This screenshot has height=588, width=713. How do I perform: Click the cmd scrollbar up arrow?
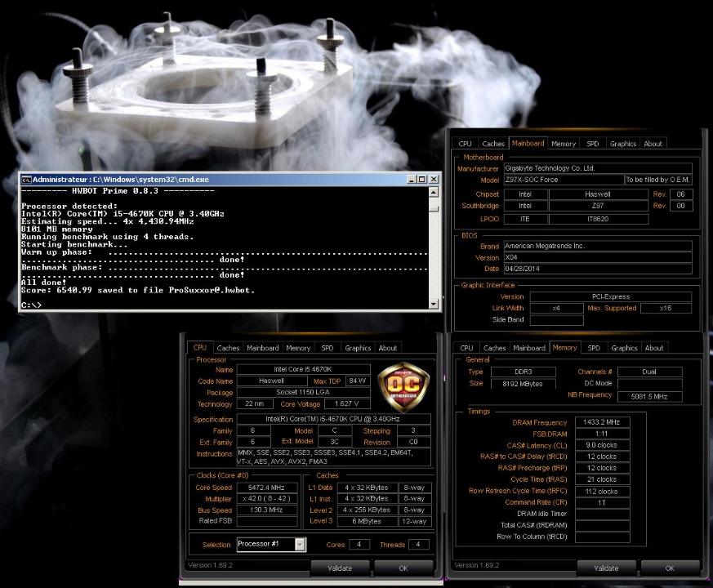pyautogui.click(x=434, y=193)
